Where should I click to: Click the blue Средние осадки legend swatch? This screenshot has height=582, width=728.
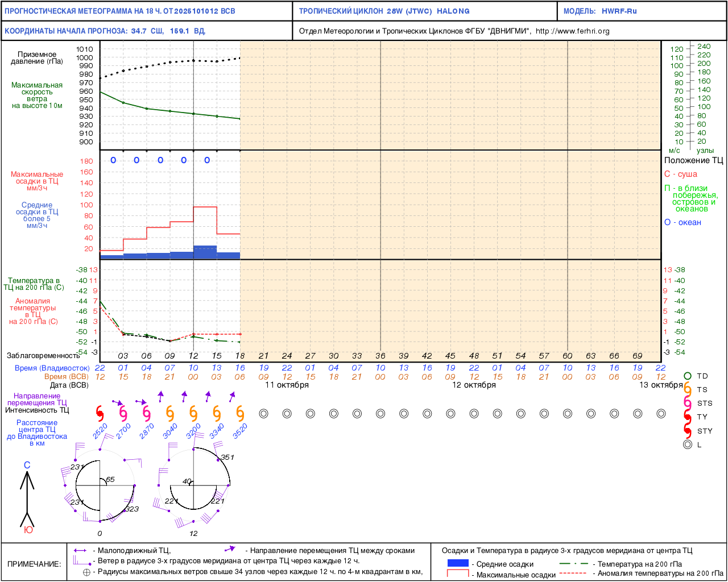tap(458, 563)
